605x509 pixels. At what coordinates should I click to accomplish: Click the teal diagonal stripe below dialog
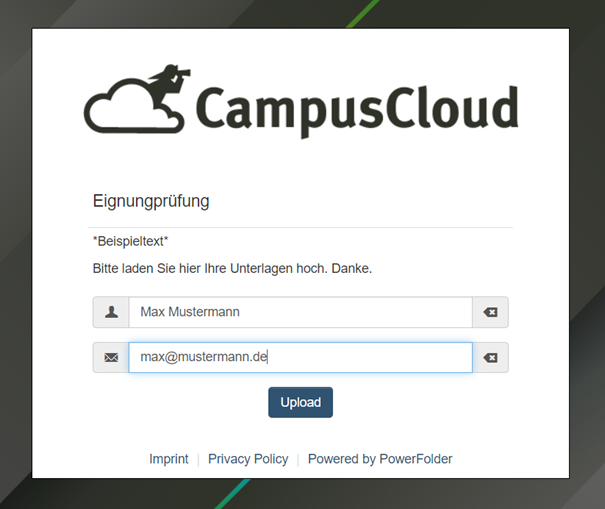(x=232, y=494)
